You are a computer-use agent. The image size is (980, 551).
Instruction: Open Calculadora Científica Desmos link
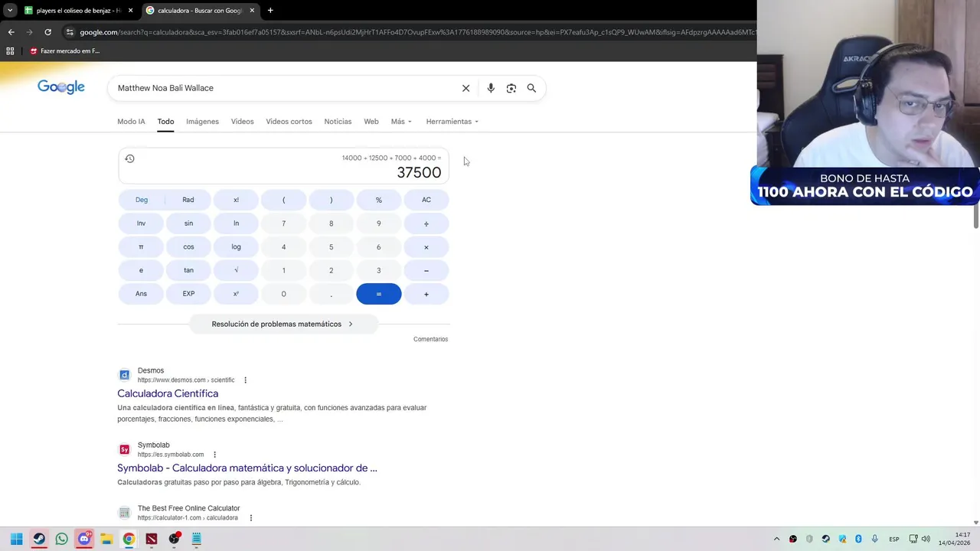coord(168,393)
